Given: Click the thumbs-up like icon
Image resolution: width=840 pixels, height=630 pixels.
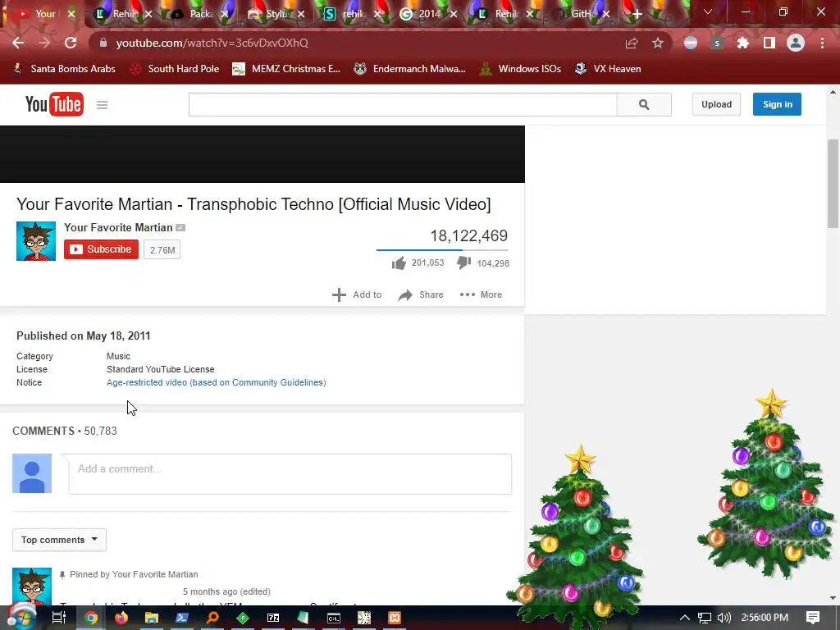Looking at the screenshot, I should 399,263.
